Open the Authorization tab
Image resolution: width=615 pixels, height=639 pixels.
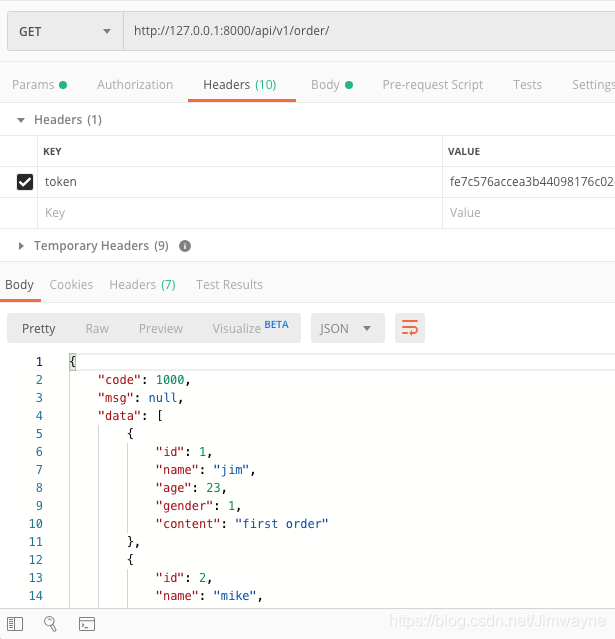(135, 85)
